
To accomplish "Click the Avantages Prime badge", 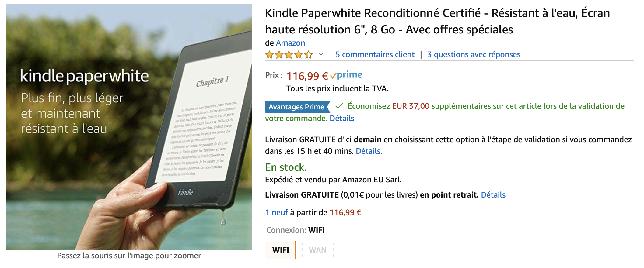I will [x=297, y=107].
